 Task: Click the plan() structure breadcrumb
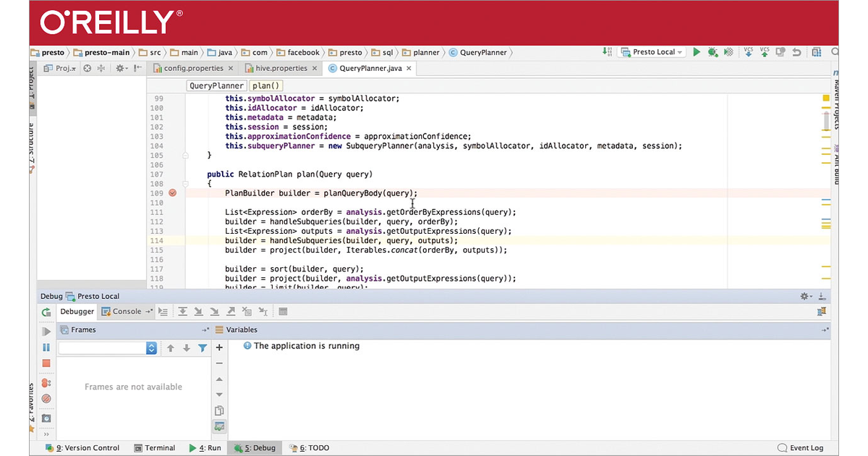pos(267,85)
